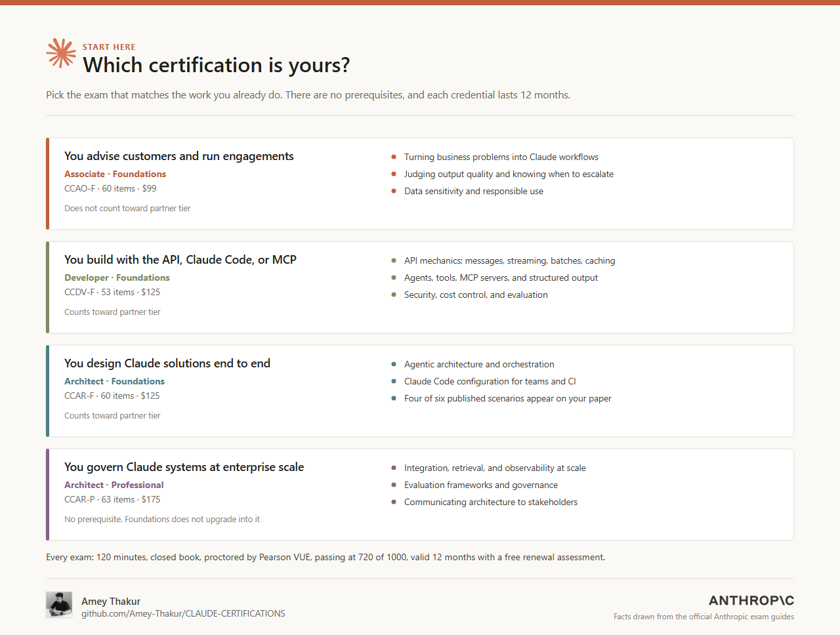Click "Turning business problems into Claude workflows"

click(x=501, y=157)
